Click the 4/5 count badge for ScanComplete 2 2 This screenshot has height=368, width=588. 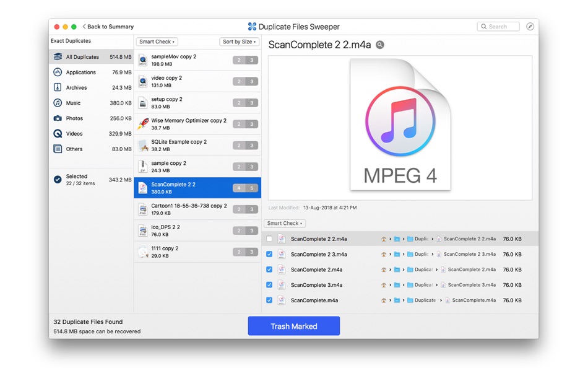tap(245, 188)
